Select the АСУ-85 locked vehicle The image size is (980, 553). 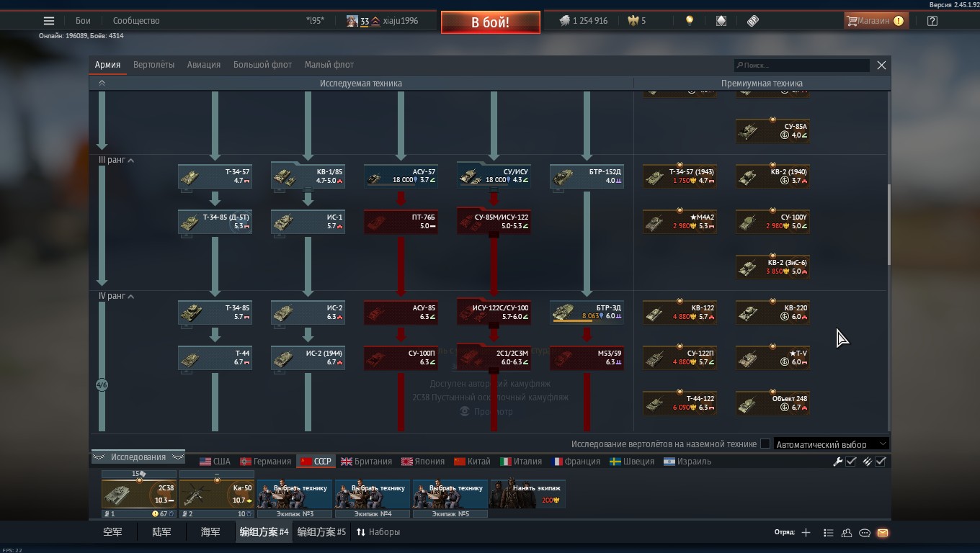(x=401, y=313)
